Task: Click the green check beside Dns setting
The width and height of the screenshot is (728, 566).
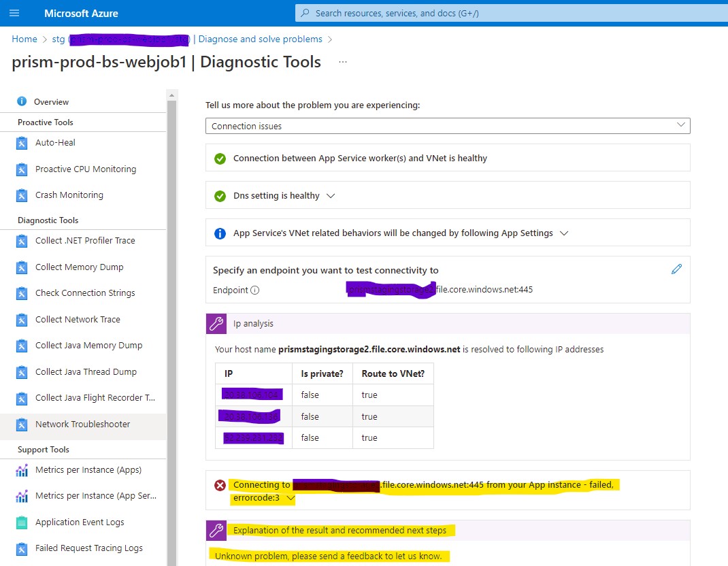Action: click(220, 196)
